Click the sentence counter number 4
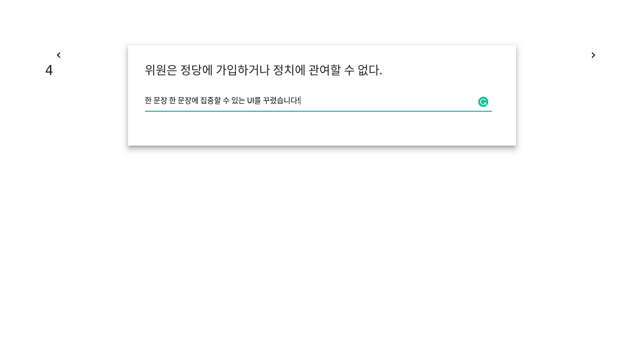Screen dimensions: 644x362 point(49,70)
